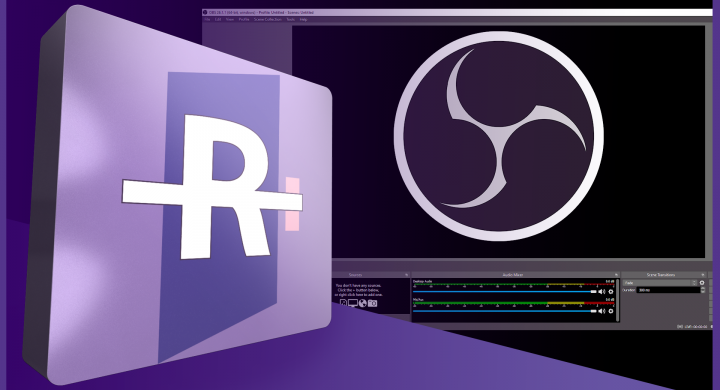Click the display capture monitor icon
The height and width of the screenshot is (390, 720).
(353, 303)
